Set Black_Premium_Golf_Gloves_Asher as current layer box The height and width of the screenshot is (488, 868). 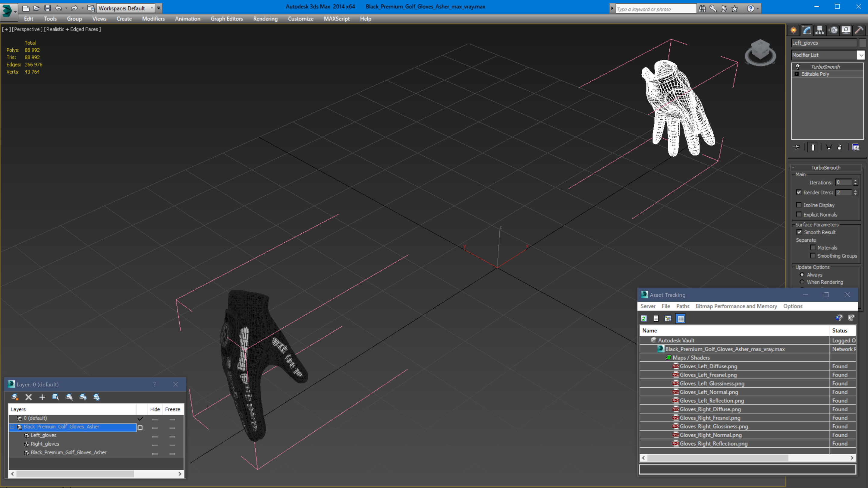click(140, 427)
